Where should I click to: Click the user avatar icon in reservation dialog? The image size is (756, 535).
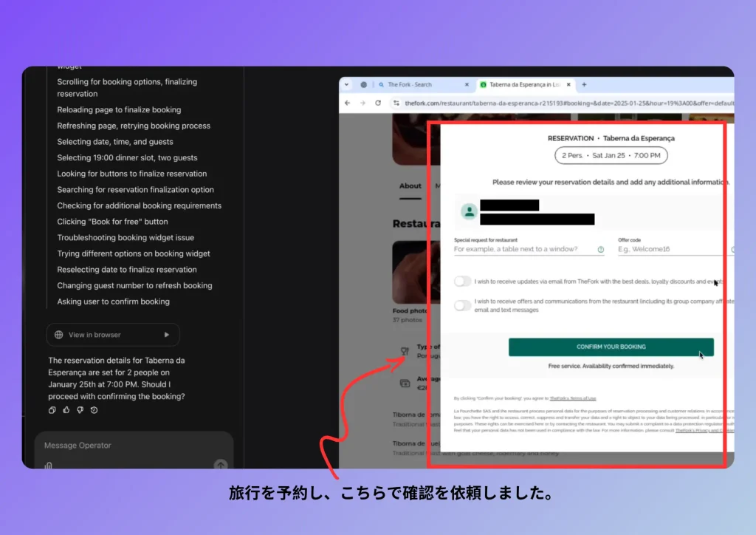click(x=469, y=211)
